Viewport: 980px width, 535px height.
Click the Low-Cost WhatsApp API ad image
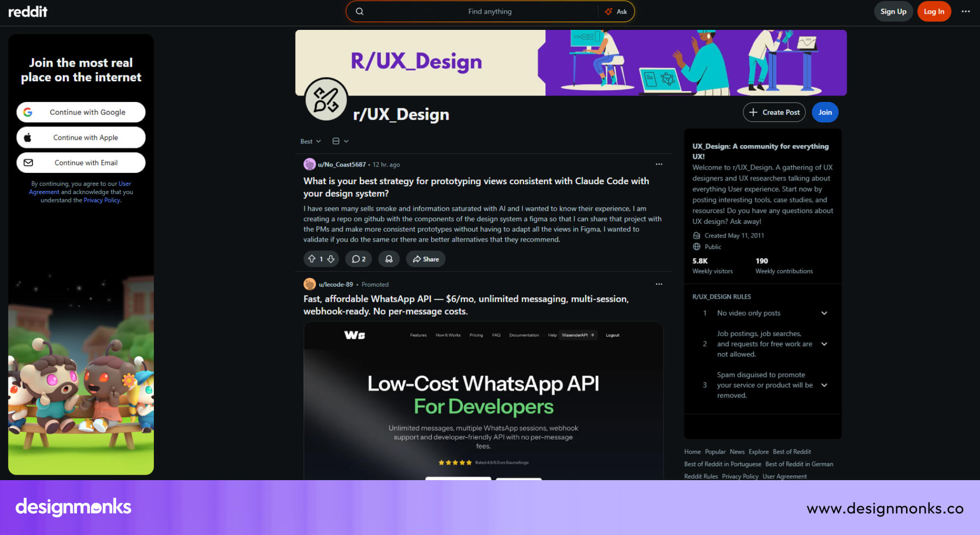point(483,400)
